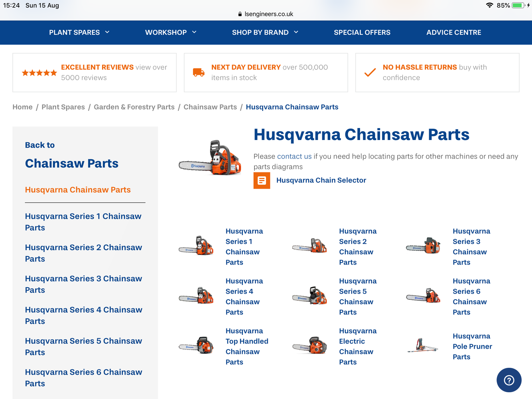532x399 pixels.
Task: Open Series 3 Chainsaw Parts in sidebar
Action: [83, 284]
